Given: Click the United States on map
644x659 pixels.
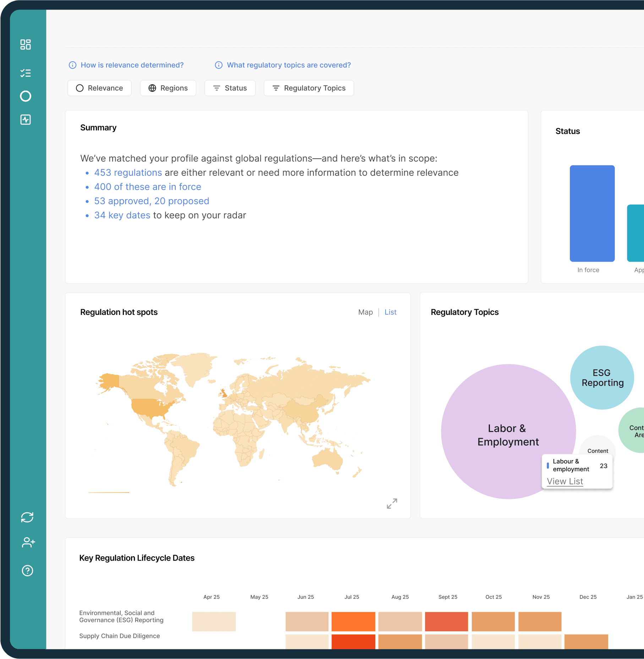Looking at the screenshot, I should [x=152, y=407].
